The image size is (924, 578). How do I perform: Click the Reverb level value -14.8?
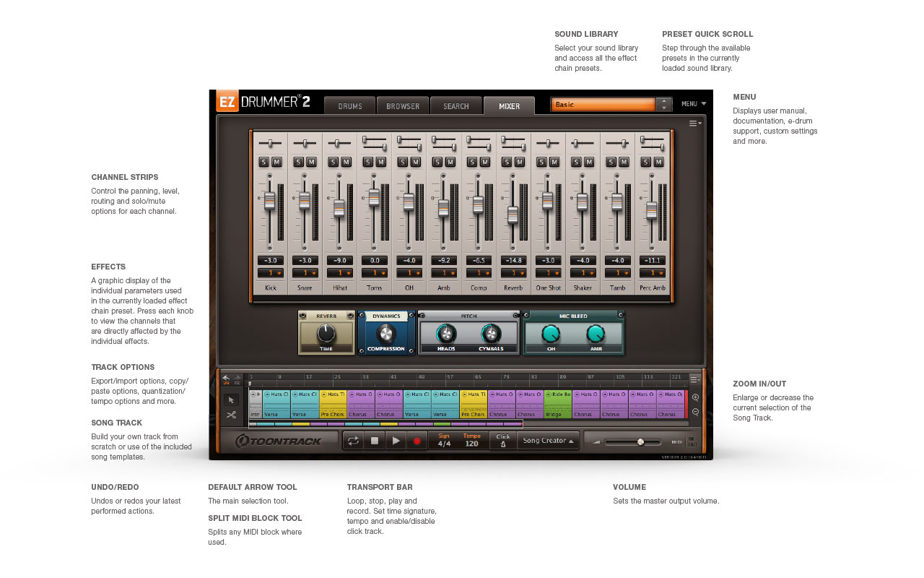pyautogui.click(x=513, y=260)
